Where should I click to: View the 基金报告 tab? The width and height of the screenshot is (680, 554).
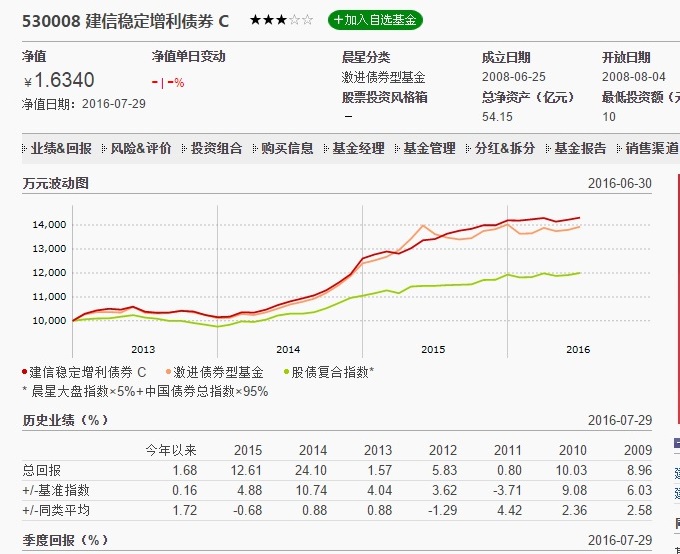[580, 149]
